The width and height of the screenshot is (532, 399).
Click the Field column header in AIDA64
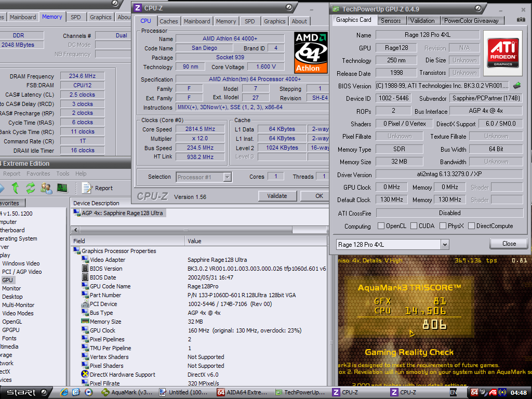coord(128,241)
